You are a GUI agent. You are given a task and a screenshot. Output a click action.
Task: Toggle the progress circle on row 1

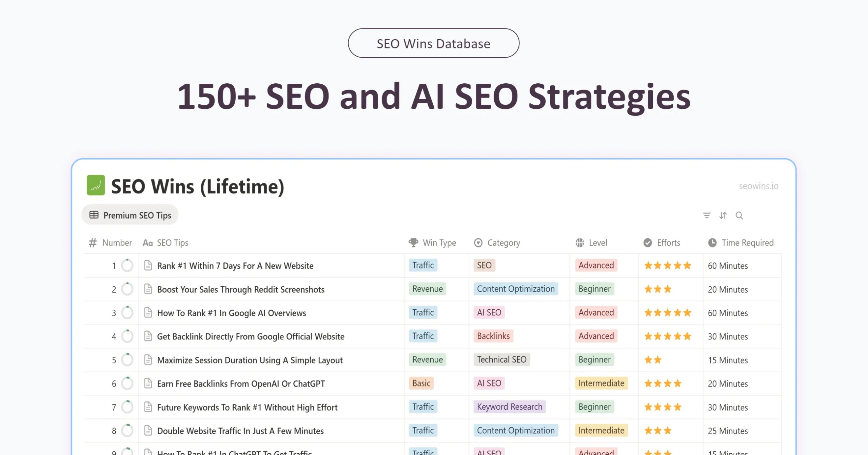[127, 266]
